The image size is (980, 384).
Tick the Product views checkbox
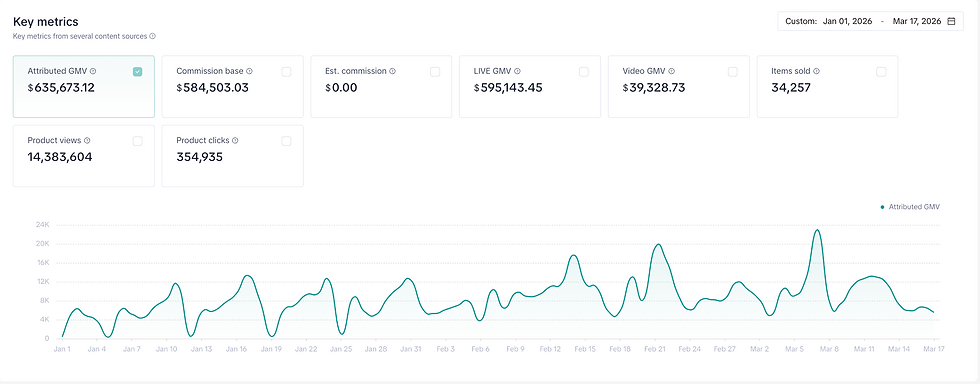click(138, 141)
